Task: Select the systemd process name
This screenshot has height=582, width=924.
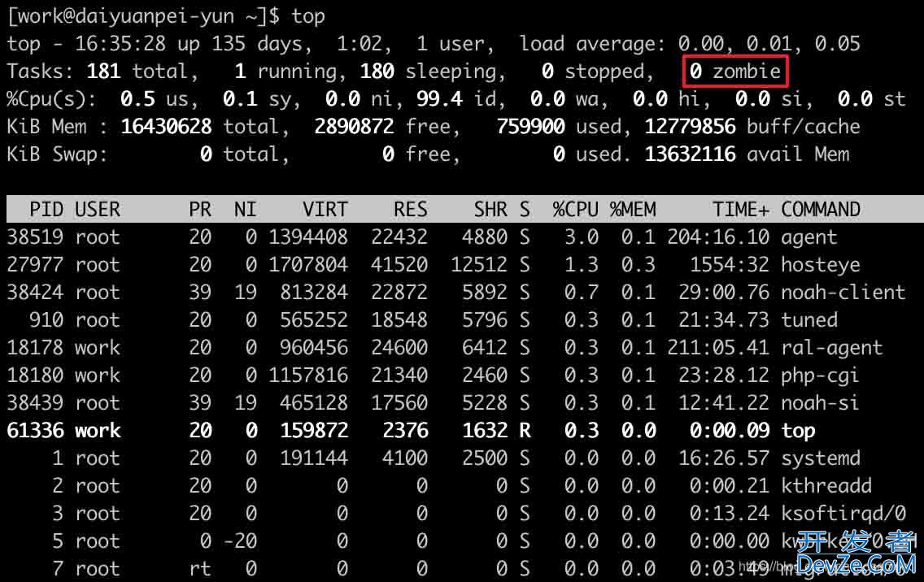Action: (x=820, y=458)
